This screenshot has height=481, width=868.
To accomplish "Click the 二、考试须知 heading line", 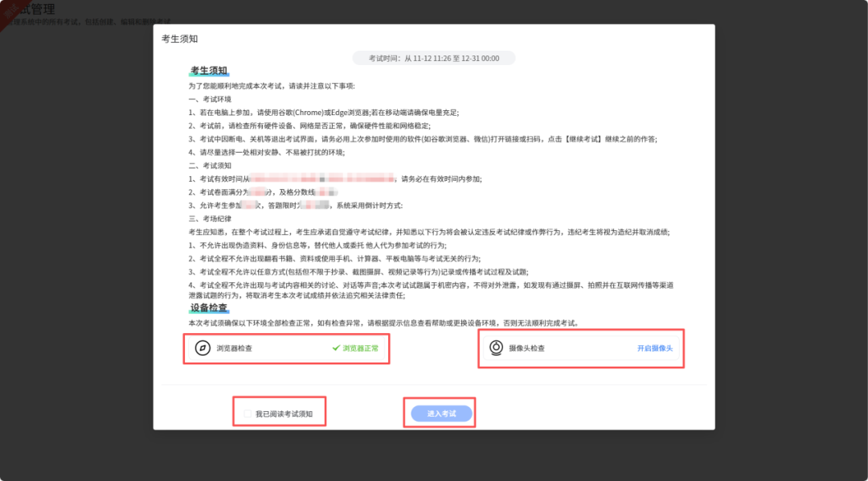I will pos(209,165).
